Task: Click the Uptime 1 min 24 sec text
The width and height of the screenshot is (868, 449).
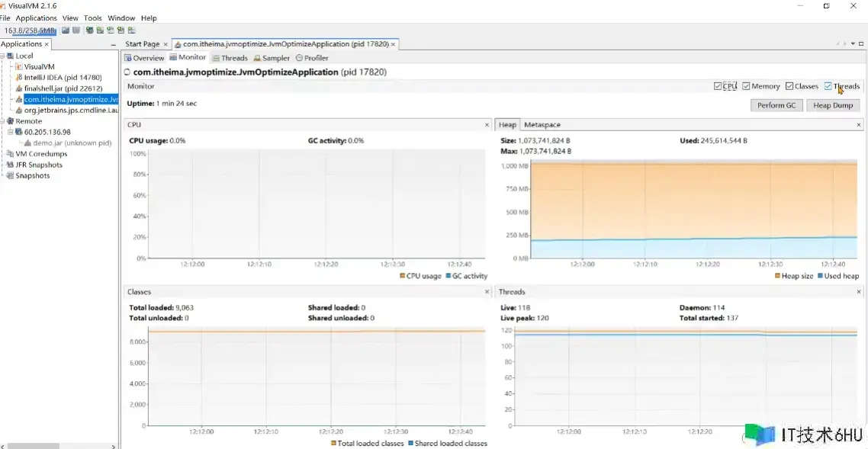Action: click(162, 104)
